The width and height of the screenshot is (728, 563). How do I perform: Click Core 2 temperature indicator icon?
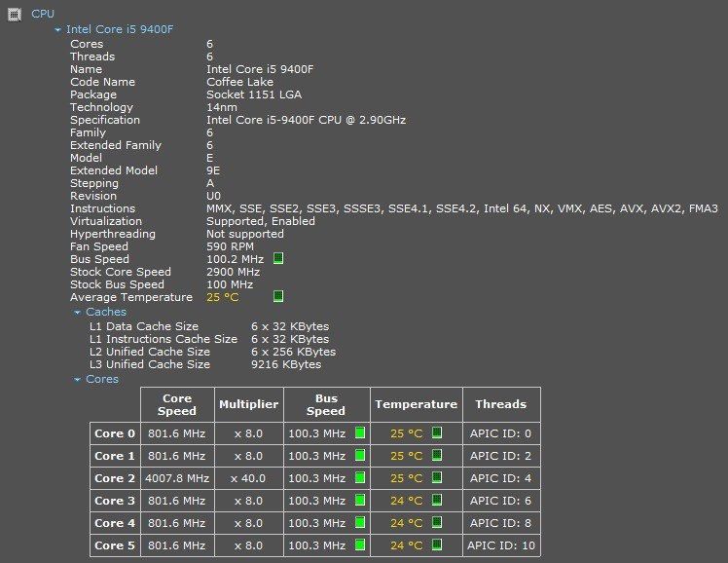[x=437, y=477]
